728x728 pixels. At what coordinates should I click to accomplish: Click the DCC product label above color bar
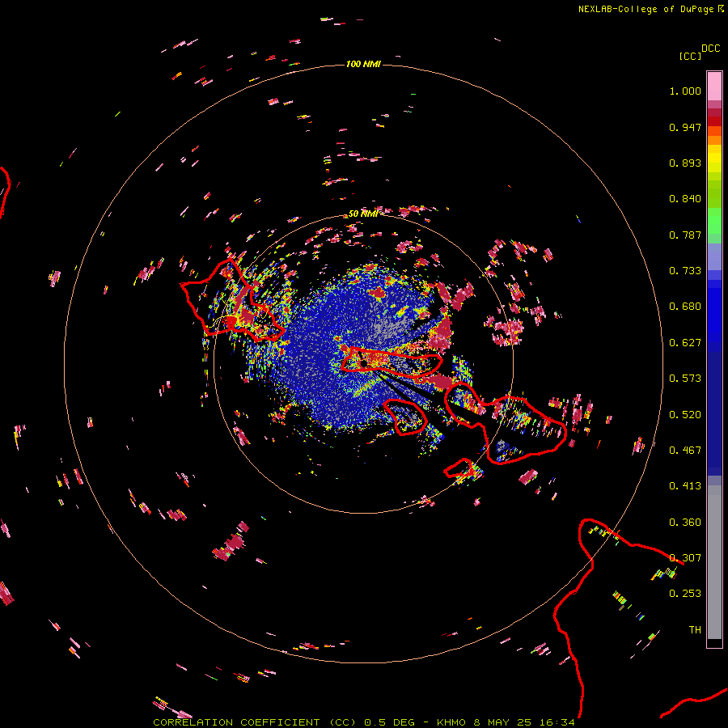coord(710,49)
